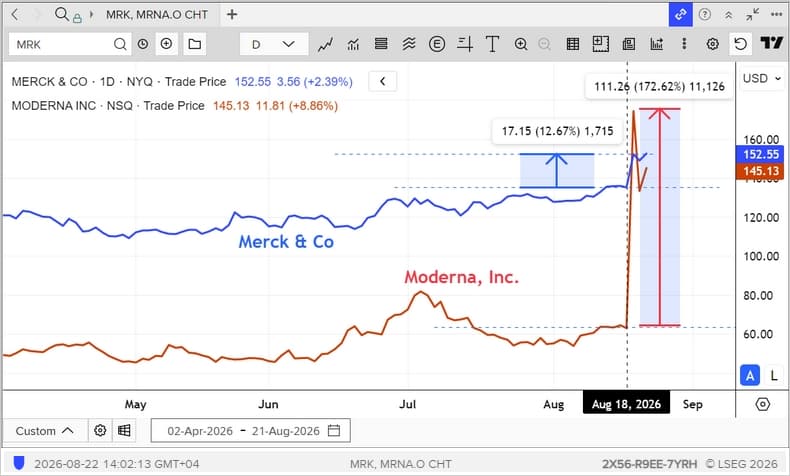The width and height of the screenshot is (790, 476).
Task: Click the 145.13 orange price label
Action: [x=760, y=171]
